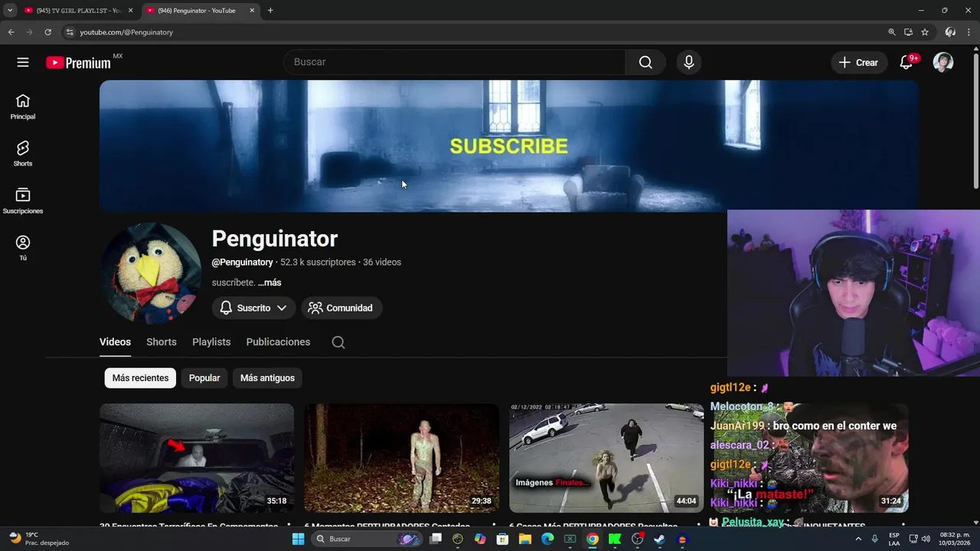Screen dimensions: 980x551
Task: Search within channel using magnifier icon
Action: pyautogui.click(x=338, y=342)
